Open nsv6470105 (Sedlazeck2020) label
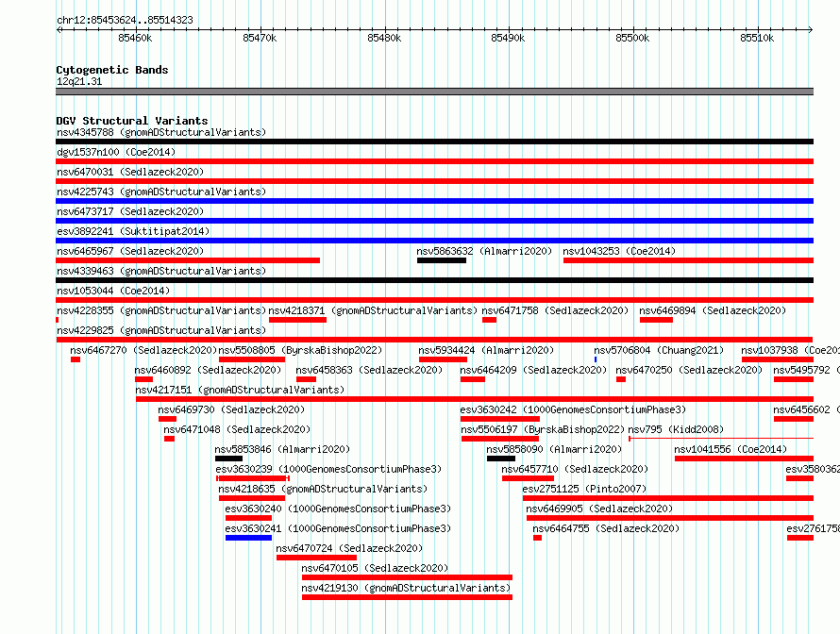Viewport: 840px width, 634px height. point(375,568)
